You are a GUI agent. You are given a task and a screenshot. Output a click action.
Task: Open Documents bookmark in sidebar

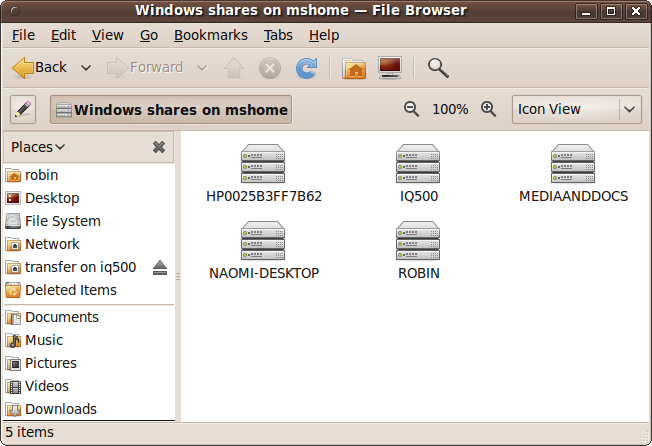tap(89, 317)
